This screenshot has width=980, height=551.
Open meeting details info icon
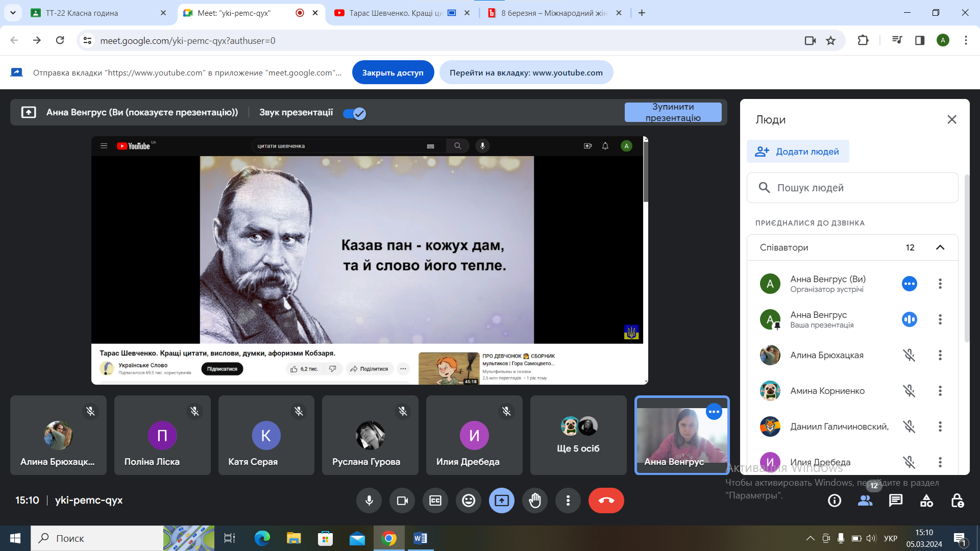pos(835,500)
